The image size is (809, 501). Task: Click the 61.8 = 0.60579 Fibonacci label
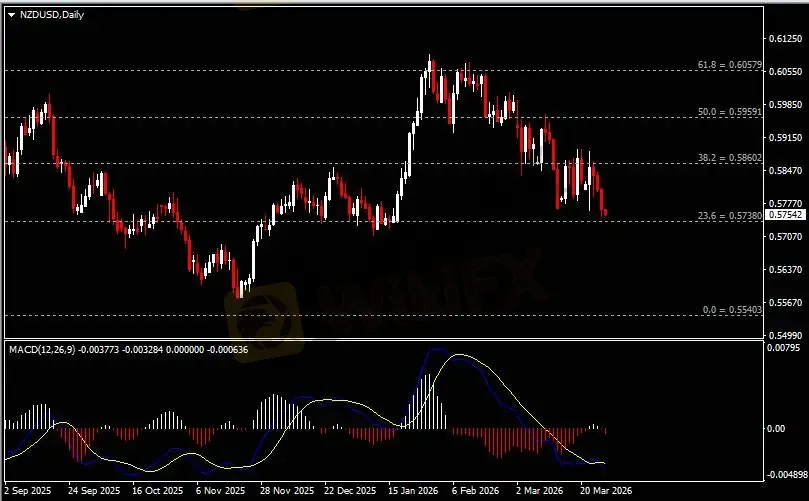730,65
